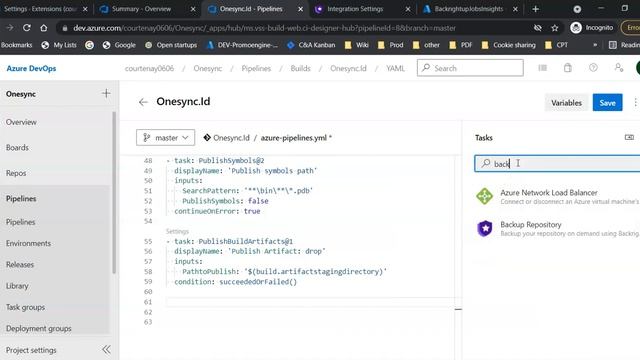Viewport: 640px width, 360px height.
Task: Click the search magnifier in Tasks box
Action: (486, 163)
